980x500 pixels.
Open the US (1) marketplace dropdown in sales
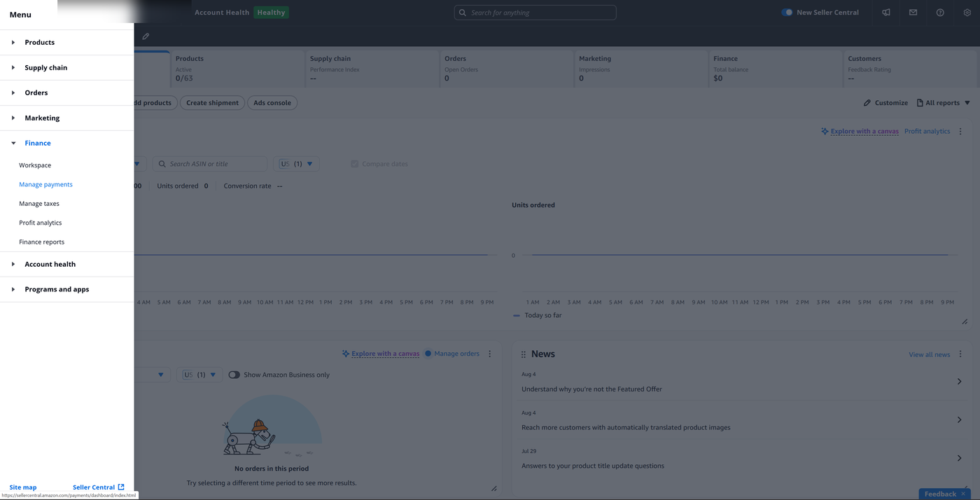tap(296, 164)
